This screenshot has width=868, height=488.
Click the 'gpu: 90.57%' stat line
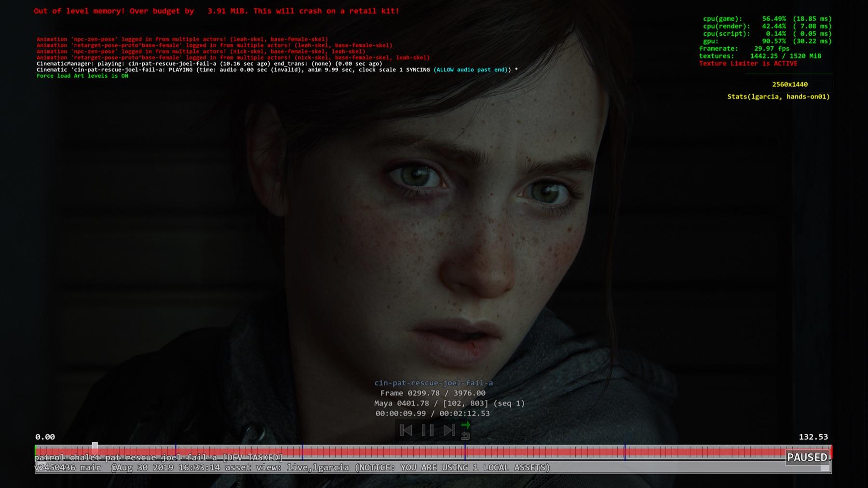pyautogui.click(x=767, y=41)
